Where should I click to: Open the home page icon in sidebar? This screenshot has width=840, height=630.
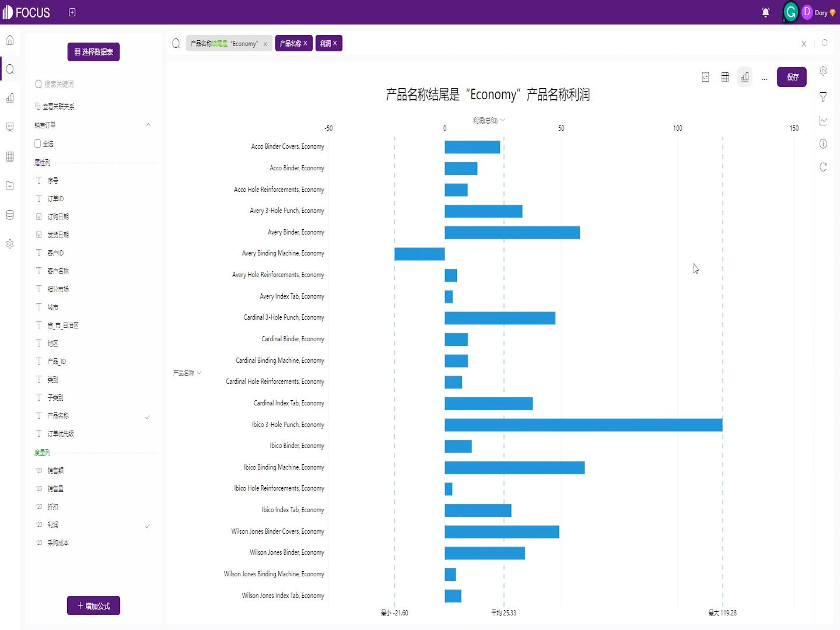pos(10,40)
